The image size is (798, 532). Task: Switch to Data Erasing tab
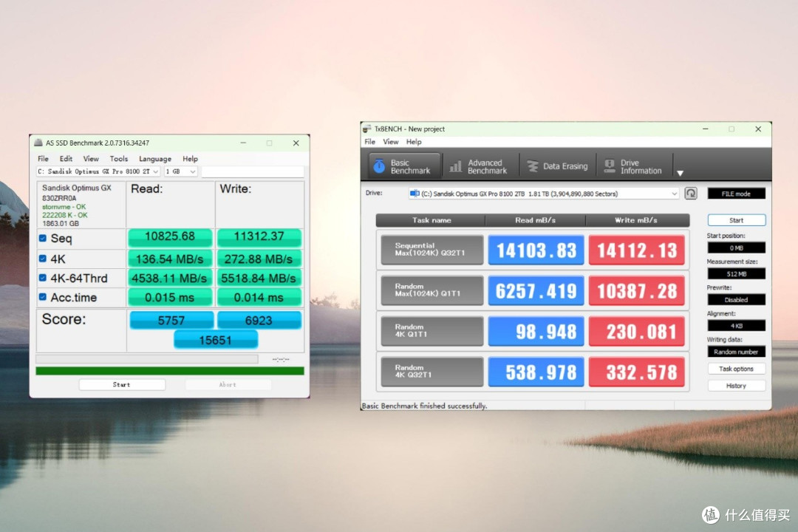point(557,166)
